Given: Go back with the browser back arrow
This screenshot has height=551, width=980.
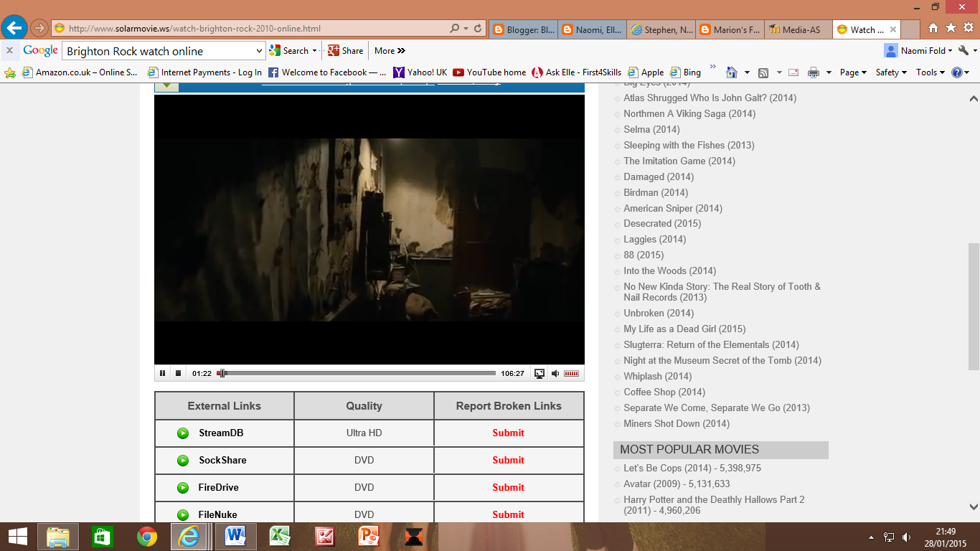Looking at the screenshot, I should (x=14, y=28).
